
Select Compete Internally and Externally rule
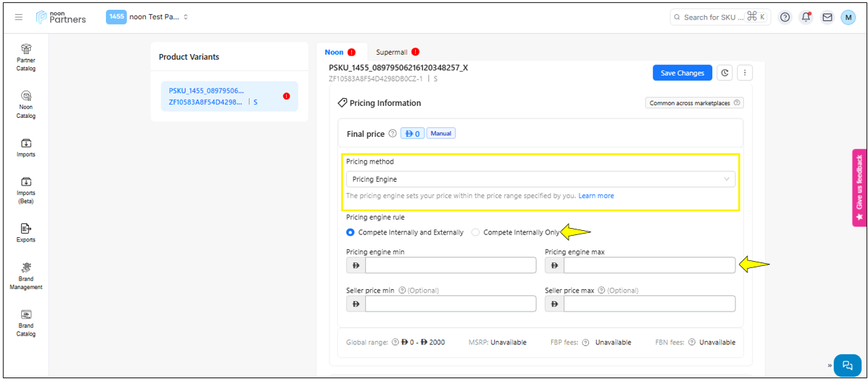coord(351,232)
